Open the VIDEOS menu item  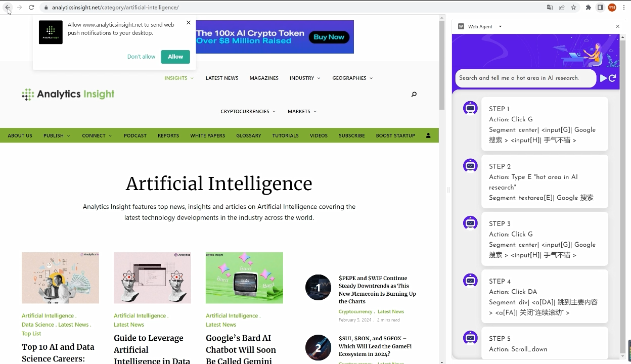(319, 135)
